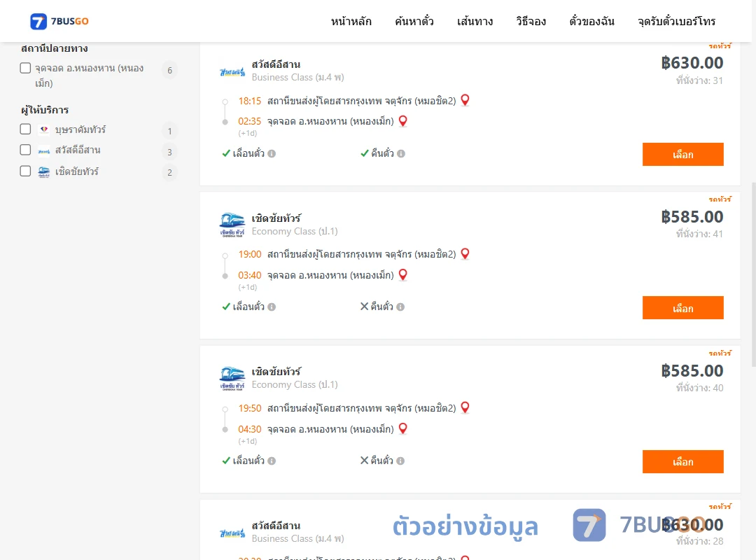Screen dimensions: 756x560
Task: Select the ฿630.00 18:15 สวัสดีอีสาน trip
Action: coord(682,154)
